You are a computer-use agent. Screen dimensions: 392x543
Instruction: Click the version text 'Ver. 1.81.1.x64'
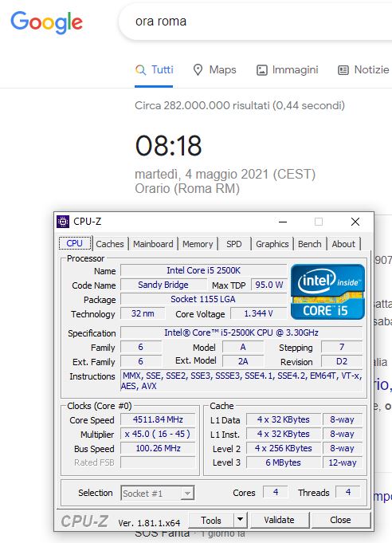[149, 522]
